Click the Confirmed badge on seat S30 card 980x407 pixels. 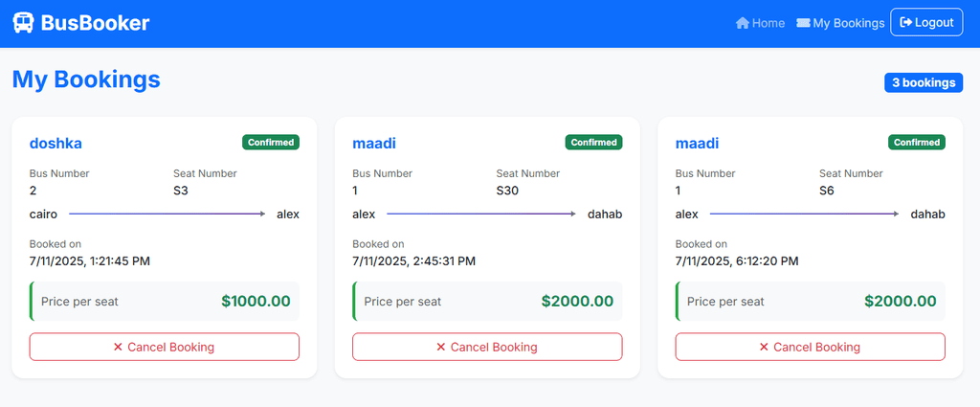click(x=593, y=143)
